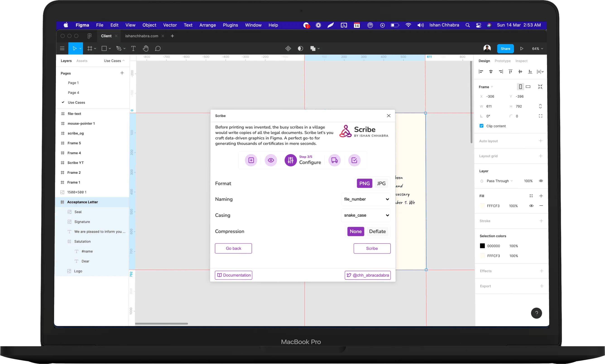Click the Fill FFFCF3 color swatch
The width and height of the screenshot is (605, 364).
(482, 206)
